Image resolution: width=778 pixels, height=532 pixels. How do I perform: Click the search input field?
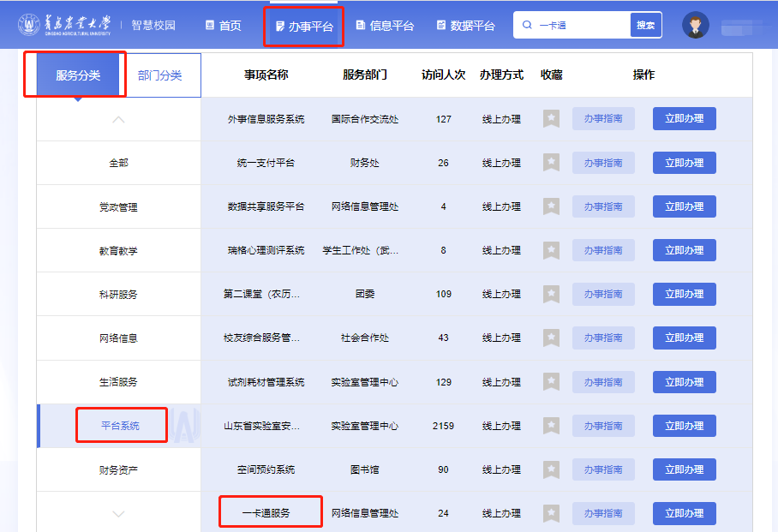[583, 26]
